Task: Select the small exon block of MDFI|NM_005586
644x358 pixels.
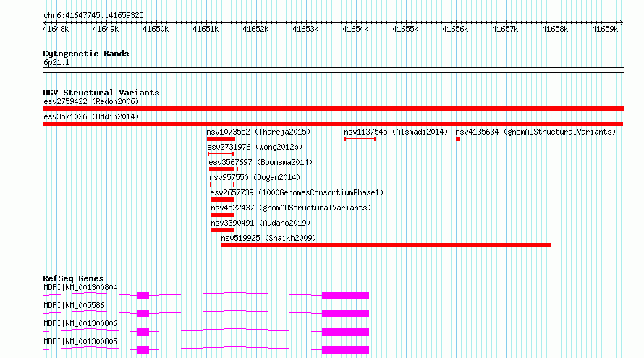Action: [143, 314]
